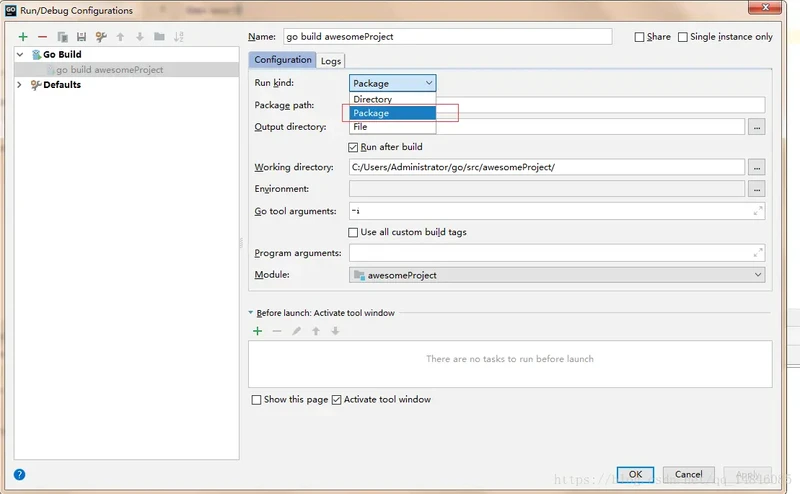The width and height of the screenshot is (800, 494).
Task: Click the help question mark icon
Action: click(19, 474)
